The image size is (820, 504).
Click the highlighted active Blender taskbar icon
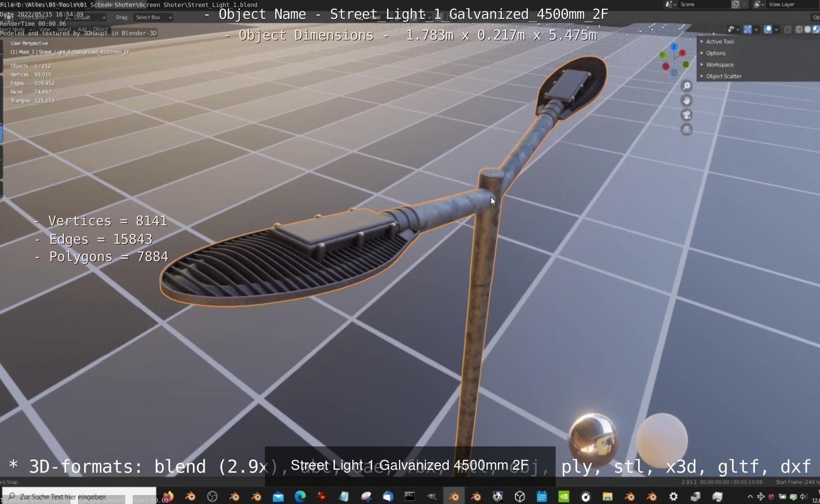point(454,497)
